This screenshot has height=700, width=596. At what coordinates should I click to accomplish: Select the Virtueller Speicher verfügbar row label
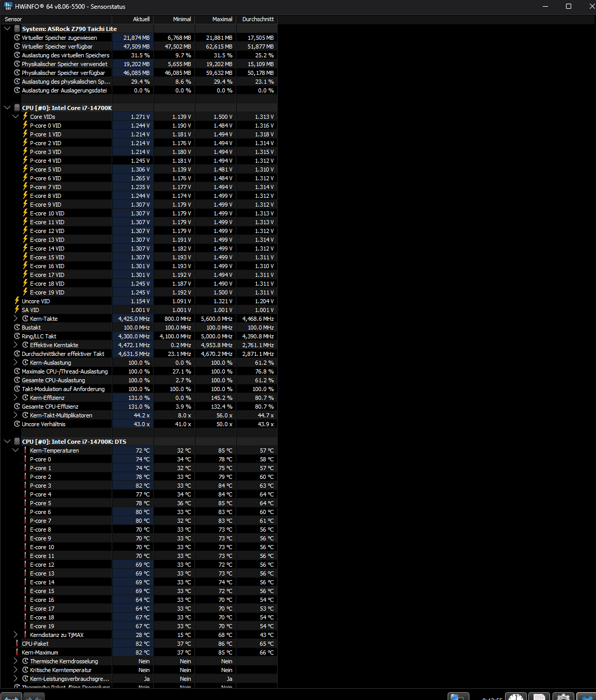(x=57, y=46)
